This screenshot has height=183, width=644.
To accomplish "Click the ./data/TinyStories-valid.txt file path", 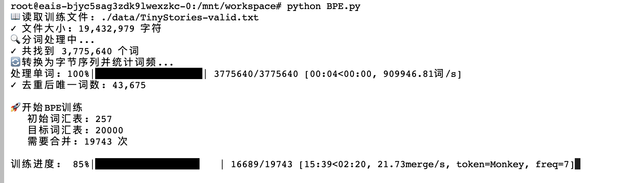I will click(x=180, y=17).
